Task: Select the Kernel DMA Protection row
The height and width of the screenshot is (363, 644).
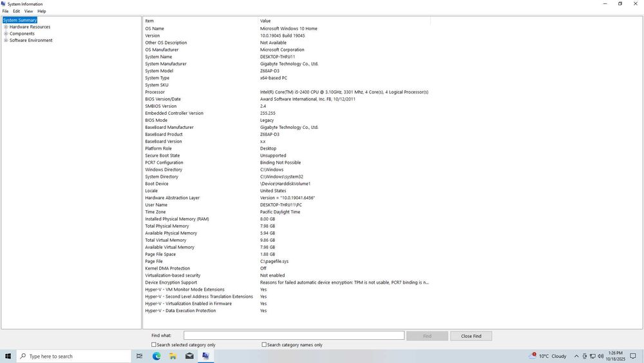Action: click(287, 268)
